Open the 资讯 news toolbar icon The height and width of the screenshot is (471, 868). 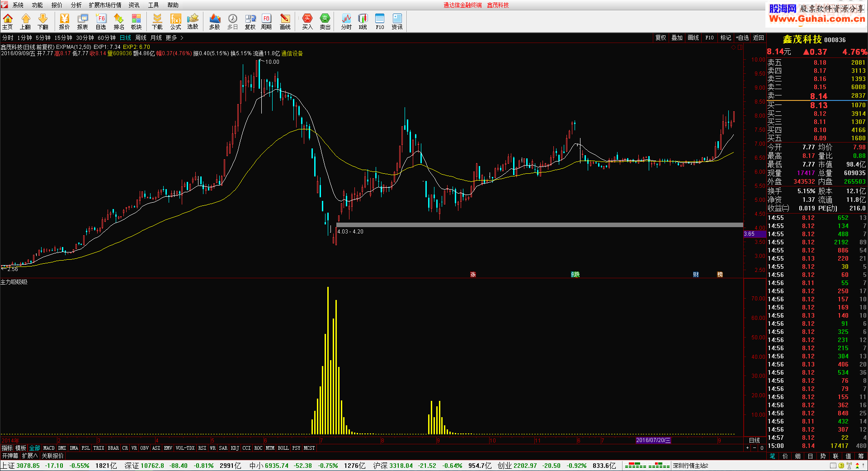coord(397,21)
